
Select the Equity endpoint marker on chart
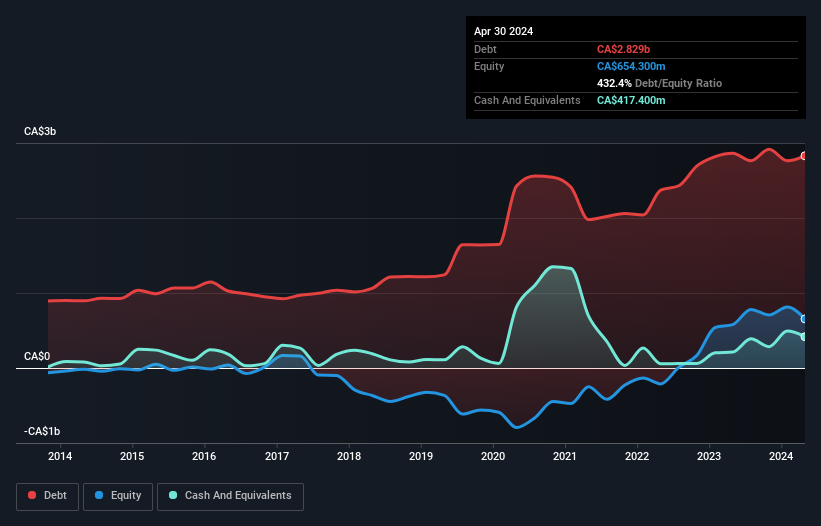tap(804, 319)
